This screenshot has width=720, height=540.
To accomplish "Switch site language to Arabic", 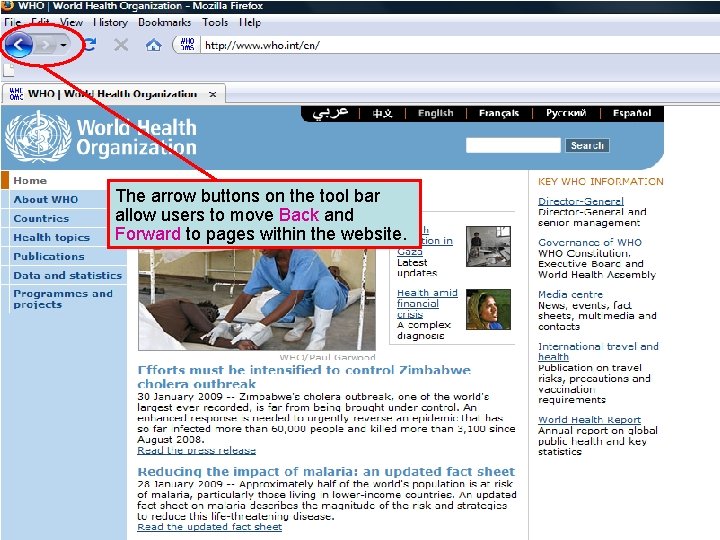I will pyautogui.click(x=330, y=113).
